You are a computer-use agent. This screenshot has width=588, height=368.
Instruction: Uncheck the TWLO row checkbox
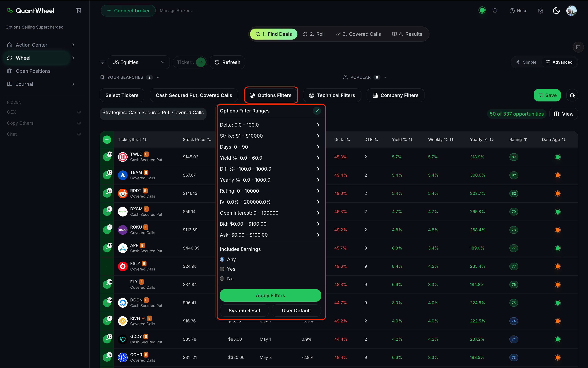pos(107,157)
